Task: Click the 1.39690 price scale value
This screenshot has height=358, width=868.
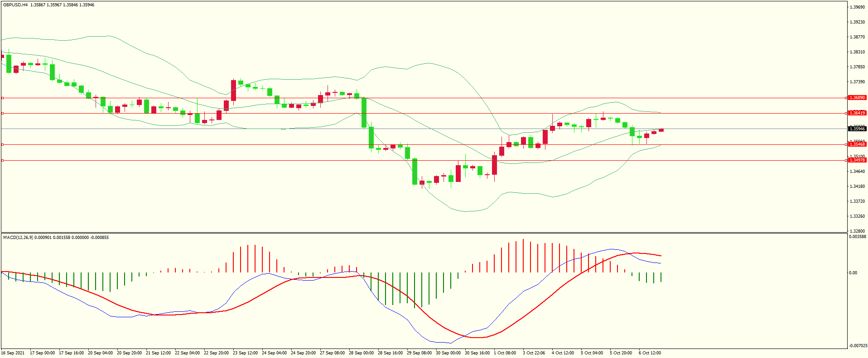Action: tap(857, 7)
